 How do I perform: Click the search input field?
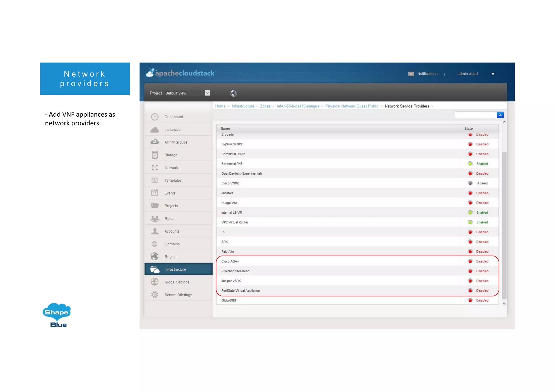[x=476, y=115]
